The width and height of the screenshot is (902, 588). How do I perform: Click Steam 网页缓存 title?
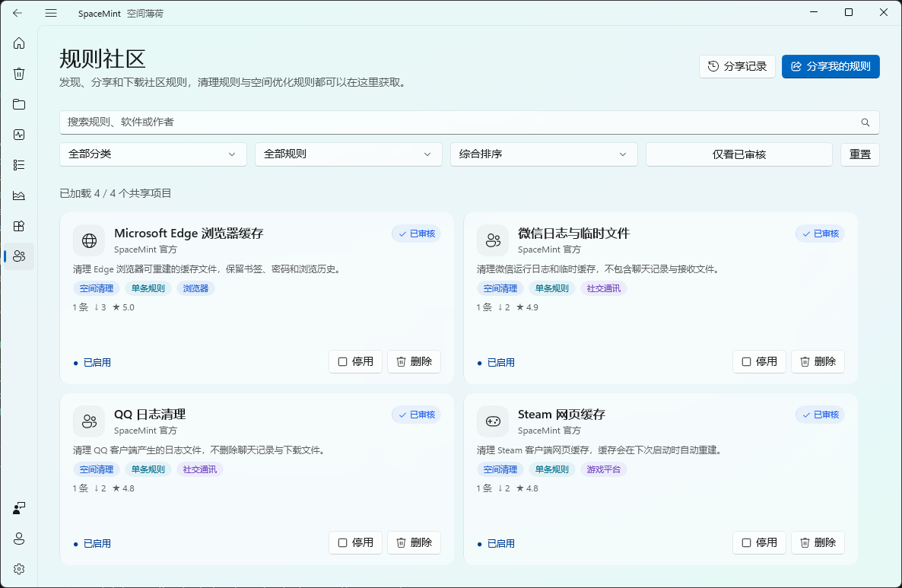click(x=561, y=415)
